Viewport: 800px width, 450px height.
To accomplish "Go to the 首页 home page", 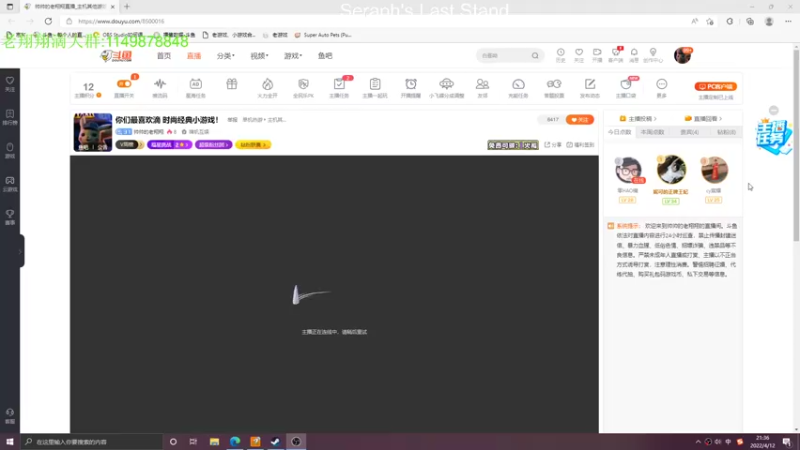I will 164,56.
